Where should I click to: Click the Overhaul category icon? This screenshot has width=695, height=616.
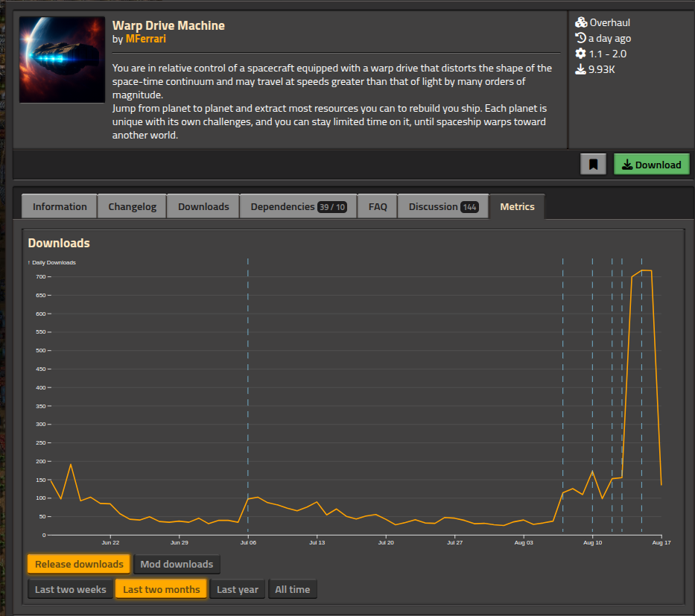click(581, 22)
